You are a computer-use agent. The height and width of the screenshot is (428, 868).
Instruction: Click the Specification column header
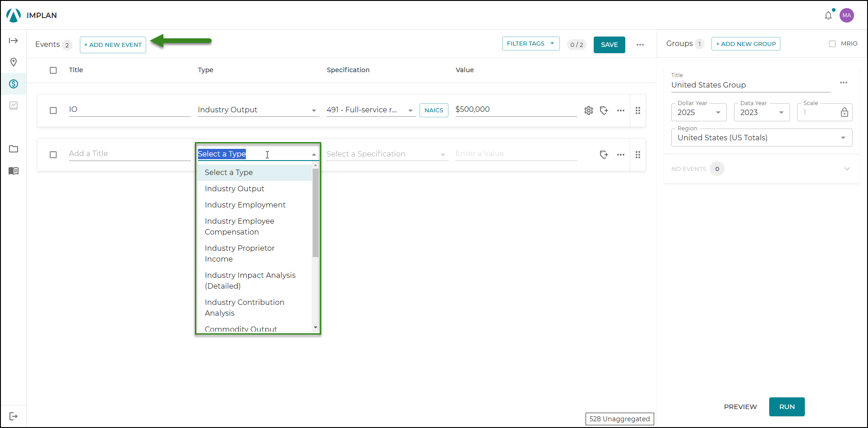point(348,70)
